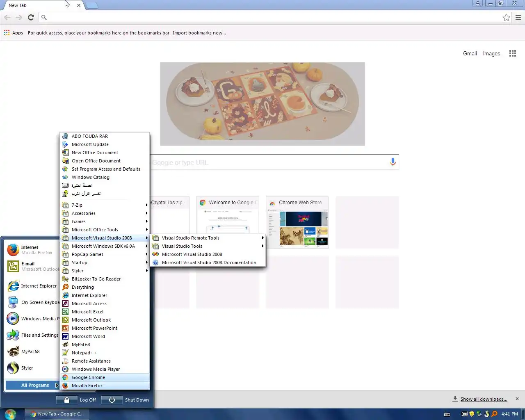Expand the Accessories program folder

pos(105,213)
